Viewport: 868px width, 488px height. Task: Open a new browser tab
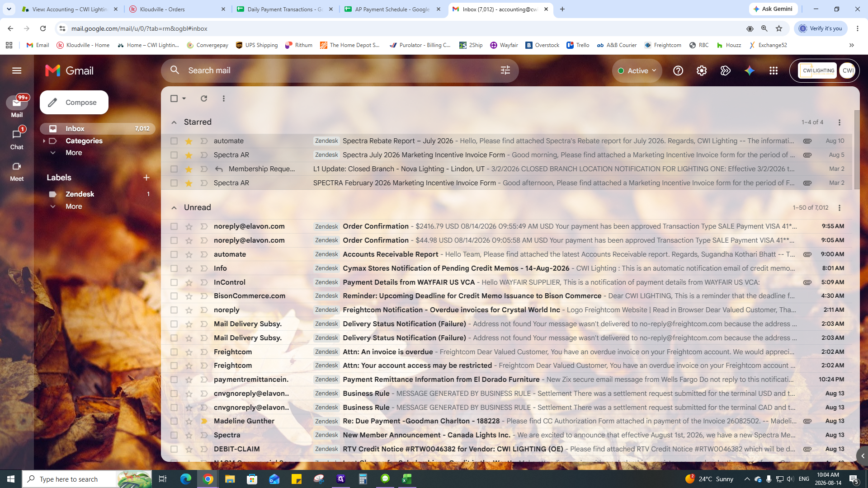pos(562,9)
